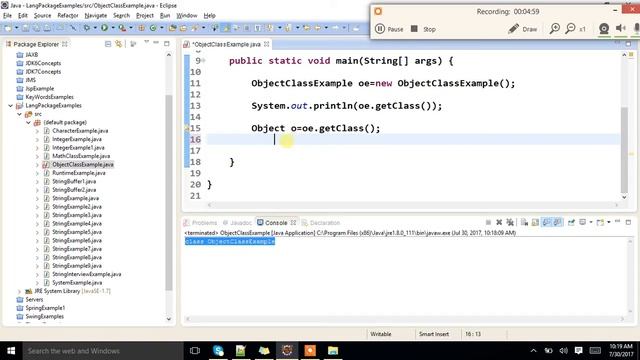Select StringBuffer1.java in the tree
Image resolution: width=640 pixels, height=360 pixels.
(x=74, y=182)
